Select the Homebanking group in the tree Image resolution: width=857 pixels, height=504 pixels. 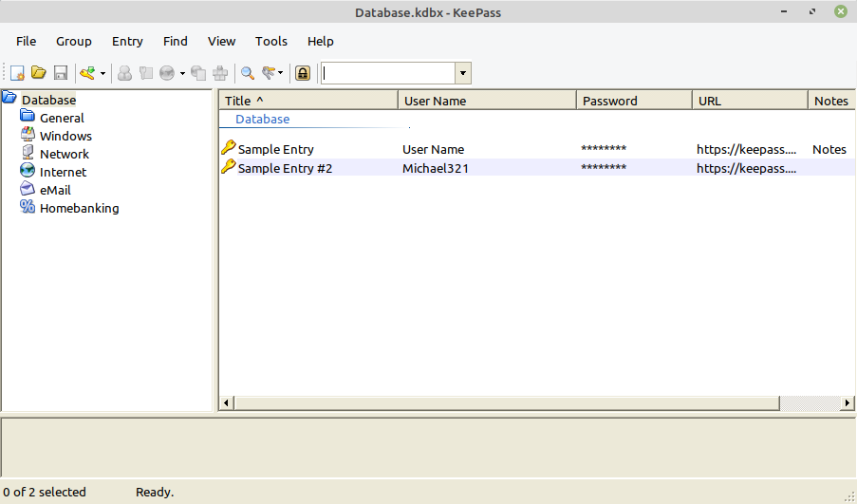click(x=80, y=208)
